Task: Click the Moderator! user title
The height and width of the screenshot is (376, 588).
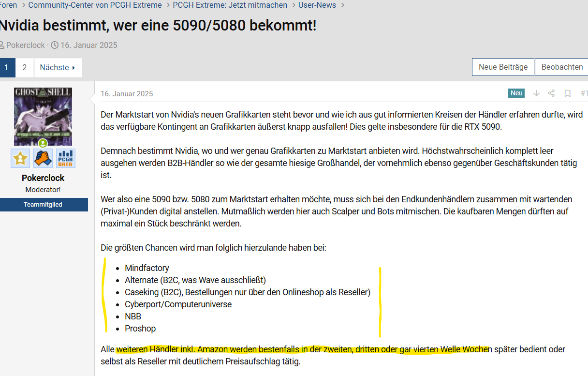Action: pyautogui.click(x=43, y=190)
